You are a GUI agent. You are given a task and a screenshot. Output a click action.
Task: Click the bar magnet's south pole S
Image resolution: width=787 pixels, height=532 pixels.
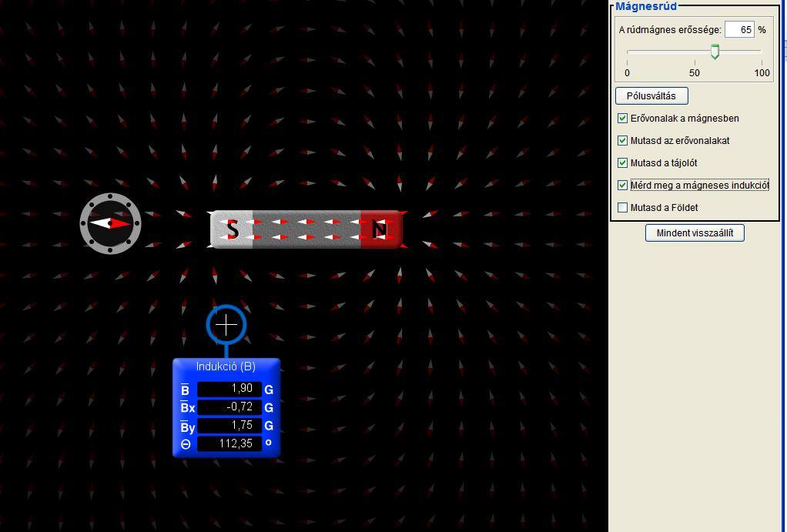coord(232,229)
